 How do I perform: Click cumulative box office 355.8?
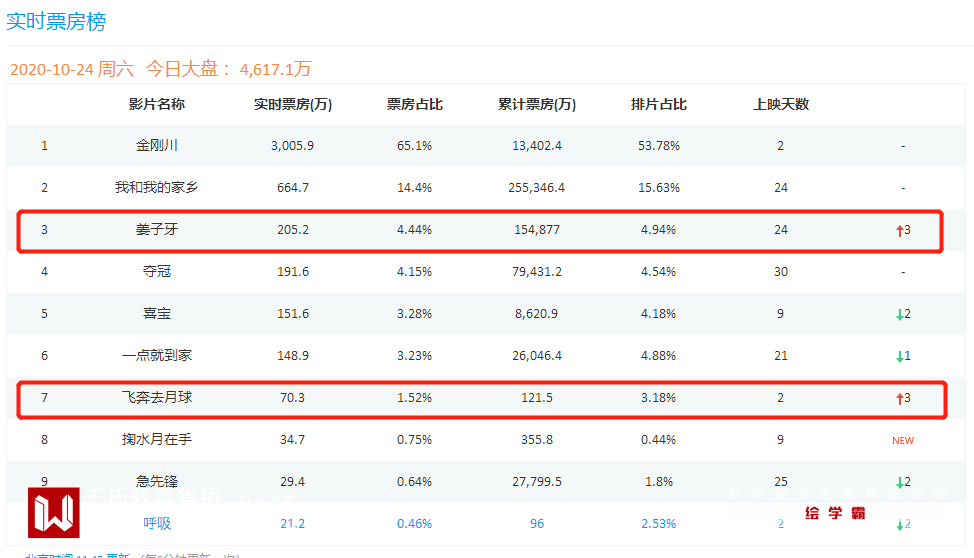[x=537, y=439]
